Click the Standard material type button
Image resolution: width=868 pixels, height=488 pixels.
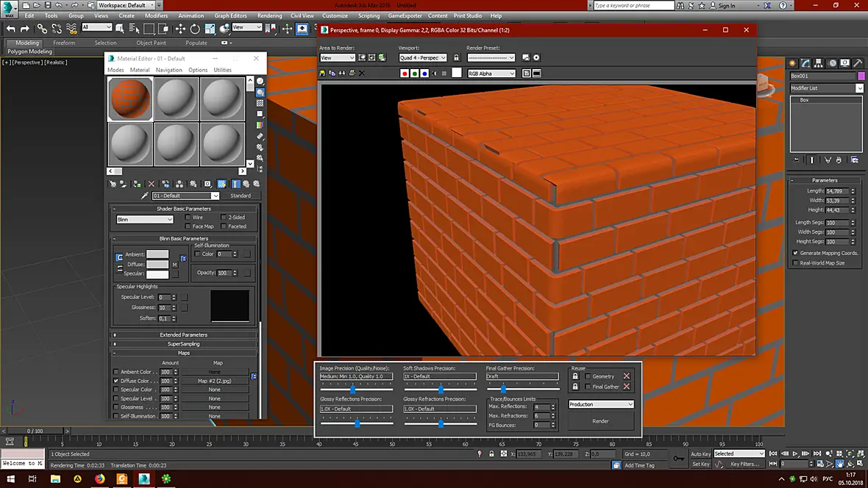[x=241, y=196]
